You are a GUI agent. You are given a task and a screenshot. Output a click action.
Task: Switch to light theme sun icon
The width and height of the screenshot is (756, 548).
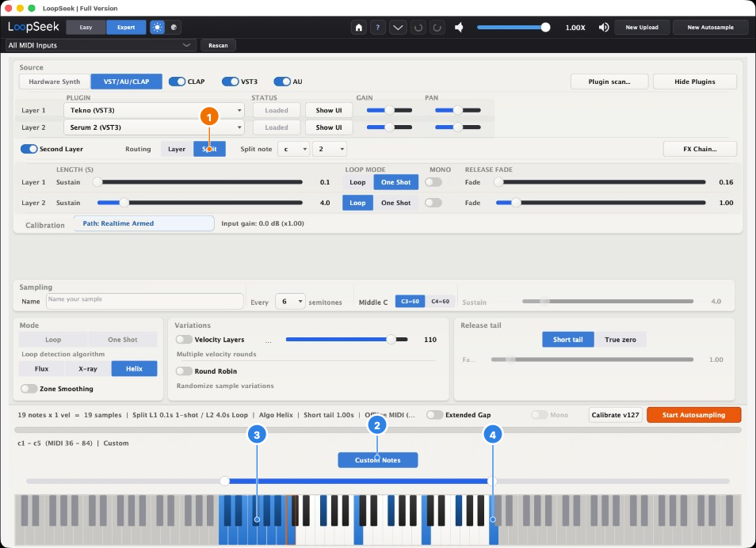pos(157,28)
